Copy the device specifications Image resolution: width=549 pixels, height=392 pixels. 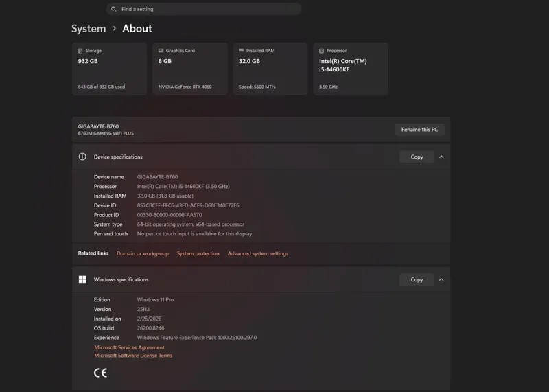pyautogui.click(x=417, y=157)
